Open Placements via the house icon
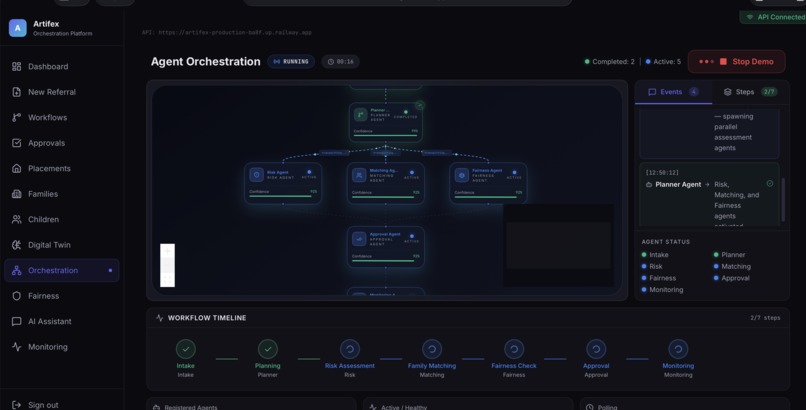This screenshot has height=410, width=806. pyautogui.click(x=16, y=169)
